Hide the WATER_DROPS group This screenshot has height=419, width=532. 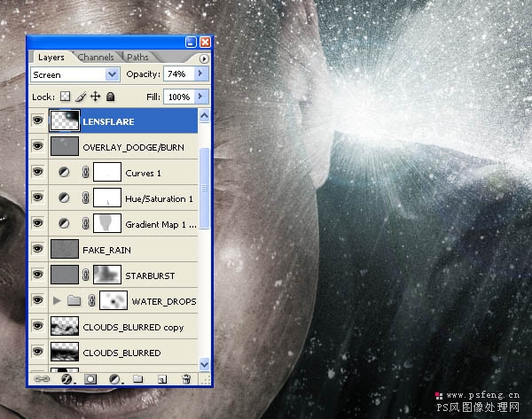coord(38,300)
